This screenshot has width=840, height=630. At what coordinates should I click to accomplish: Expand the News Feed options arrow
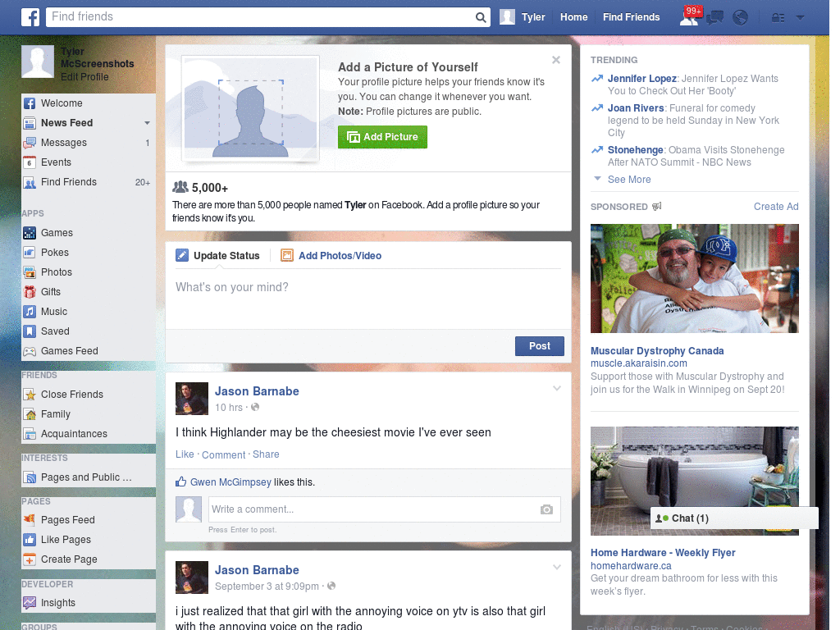pos(147,123)
